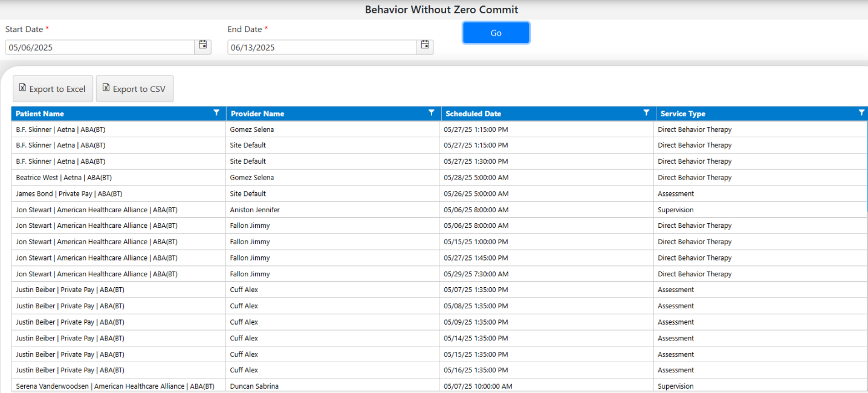This screenshot has width=868, height=393.
Task: Select Serena Vanderwoodsen patient cell
Action: [118, 386]
